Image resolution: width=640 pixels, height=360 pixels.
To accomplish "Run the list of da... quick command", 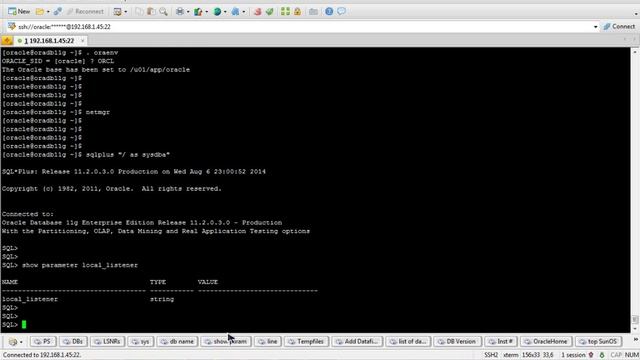I will point(408,342).
